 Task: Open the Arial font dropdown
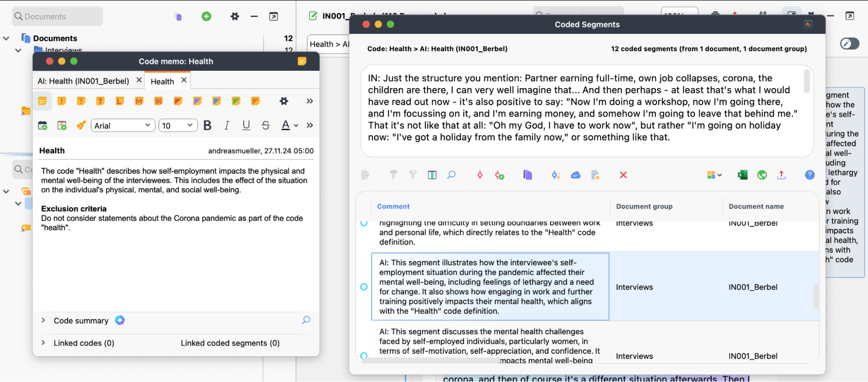click(122, 125)
